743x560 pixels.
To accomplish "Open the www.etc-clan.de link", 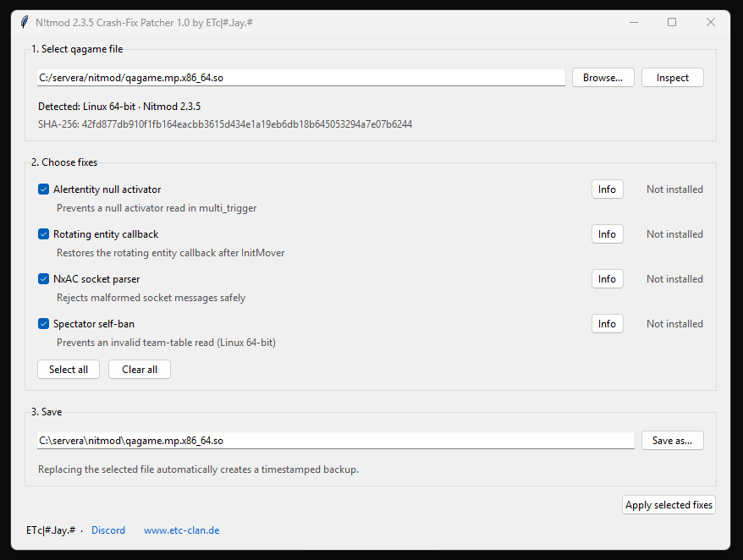I will (181, 530).
